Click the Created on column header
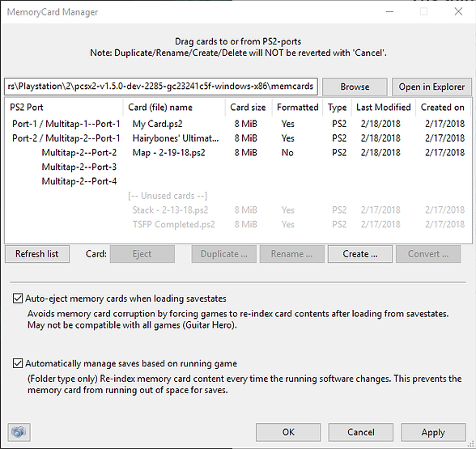Viewport: 476px width, 449px height. [443, 107]
